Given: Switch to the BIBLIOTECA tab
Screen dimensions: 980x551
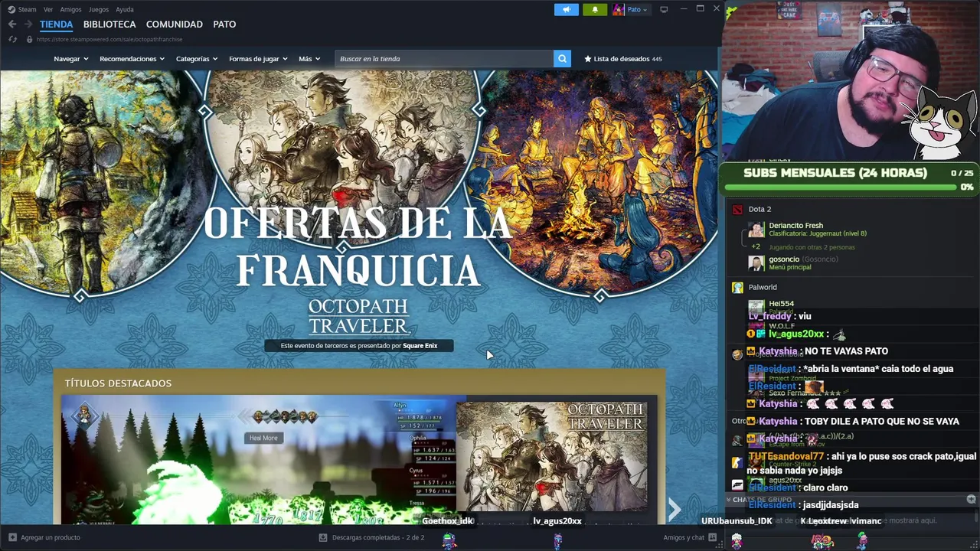Looking at the screenshot, I should 109,24.
